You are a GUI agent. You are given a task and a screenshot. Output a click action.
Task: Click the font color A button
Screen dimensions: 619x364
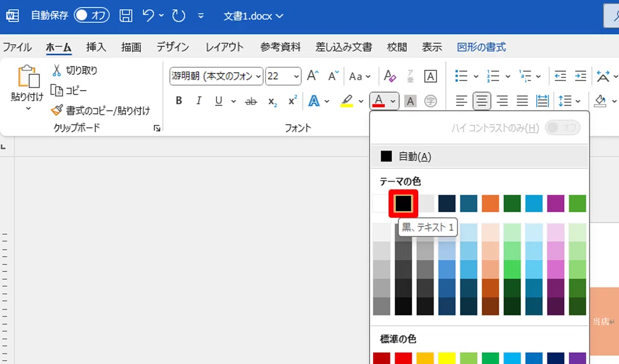tap(379, 101)
